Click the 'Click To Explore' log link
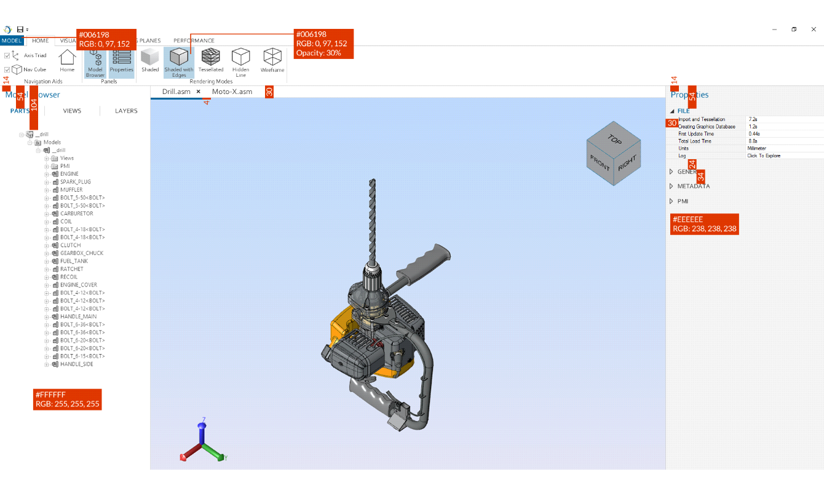Screen dimensions: 824x504 [763, 156]
